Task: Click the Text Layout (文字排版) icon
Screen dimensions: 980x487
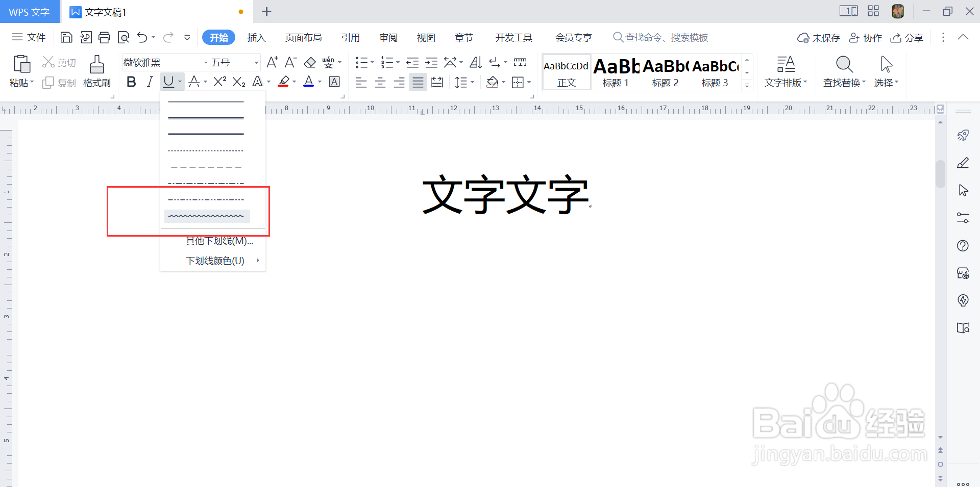Action: 786,65
